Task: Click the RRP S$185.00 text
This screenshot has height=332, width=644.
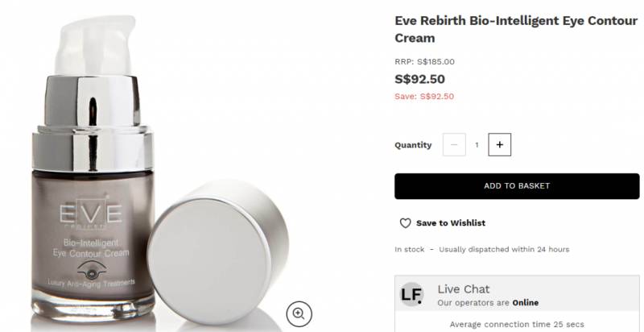Action: tap(425, 61)
